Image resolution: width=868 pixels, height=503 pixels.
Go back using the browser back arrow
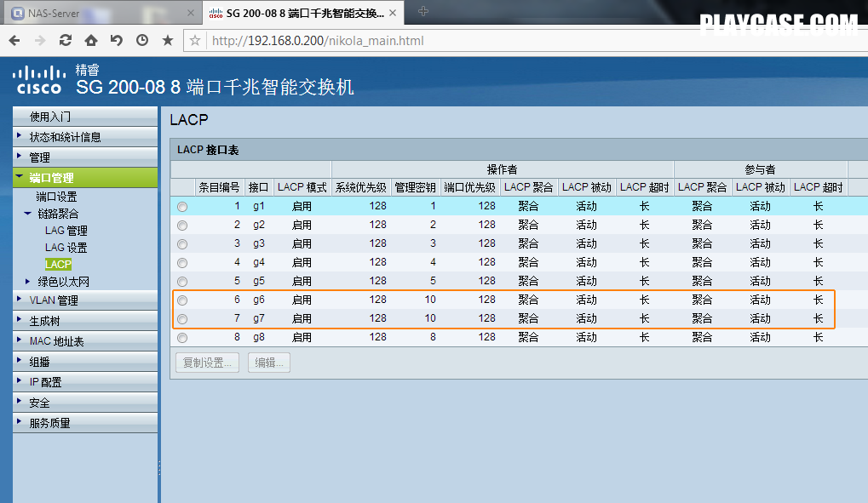[x=14, y=40]
